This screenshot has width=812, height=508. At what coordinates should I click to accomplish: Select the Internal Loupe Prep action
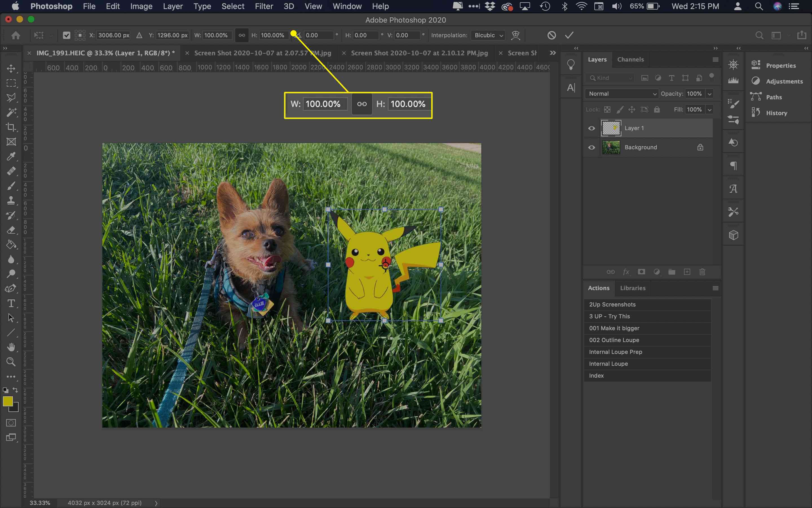pos(647,352)
